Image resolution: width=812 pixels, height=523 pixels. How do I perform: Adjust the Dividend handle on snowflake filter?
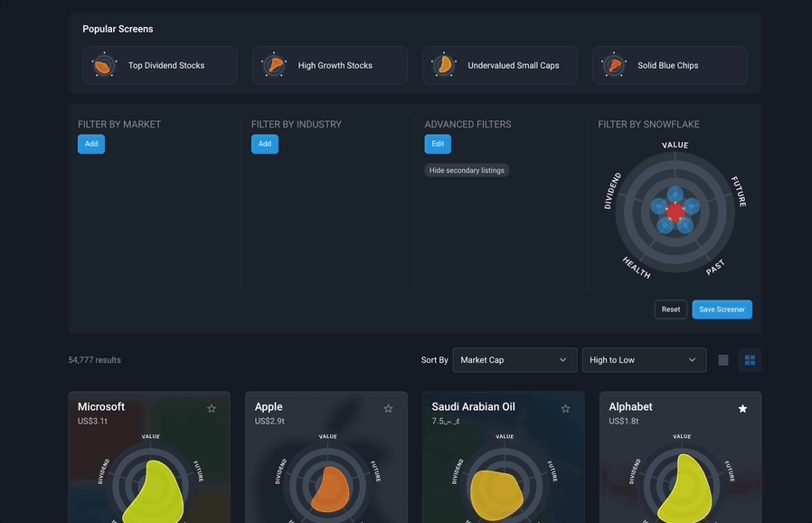click(658, 206)
